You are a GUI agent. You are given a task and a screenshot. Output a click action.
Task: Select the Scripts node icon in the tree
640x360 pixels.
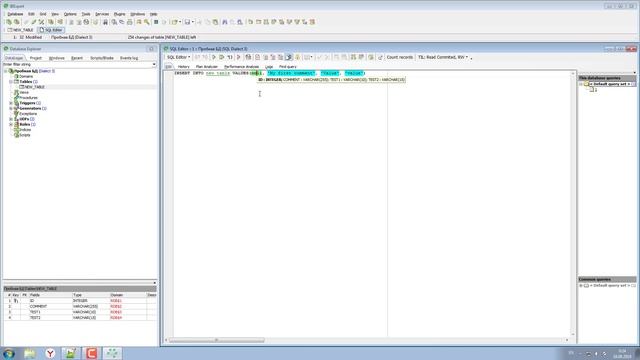pos(17,135)
